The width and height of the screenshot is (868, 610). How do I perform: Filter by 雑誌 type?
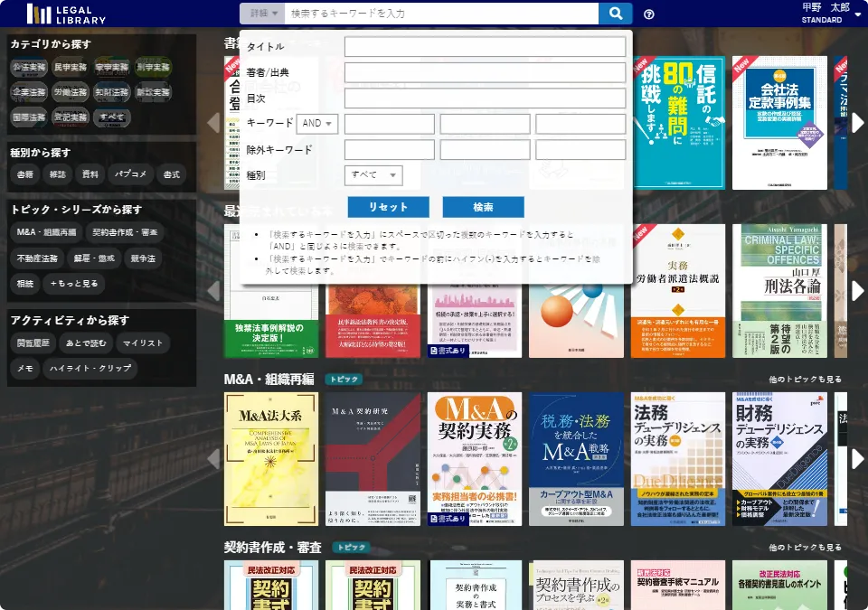[x=58, y=174]
